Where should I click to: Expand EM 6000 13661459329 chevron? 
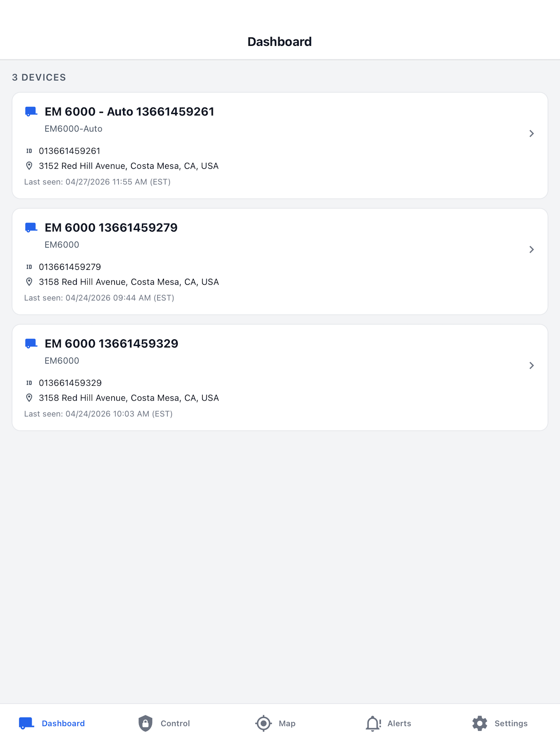point(532,365)
